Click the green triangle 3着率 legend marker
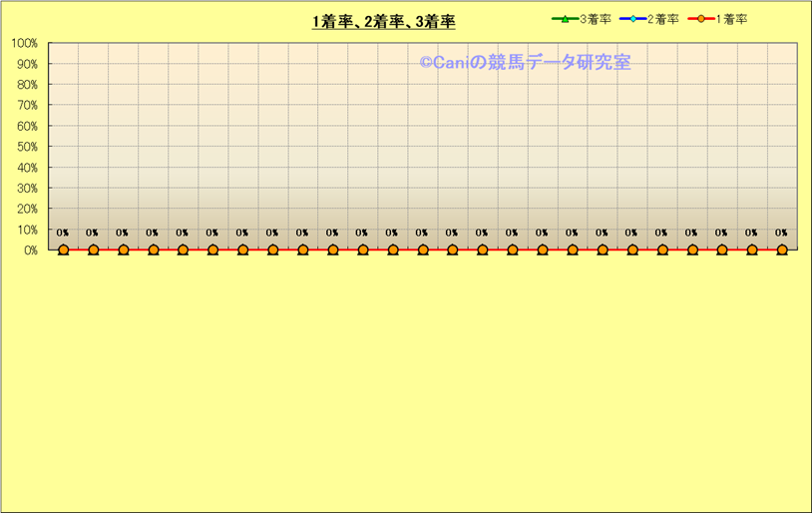 (x=565, y=19)
